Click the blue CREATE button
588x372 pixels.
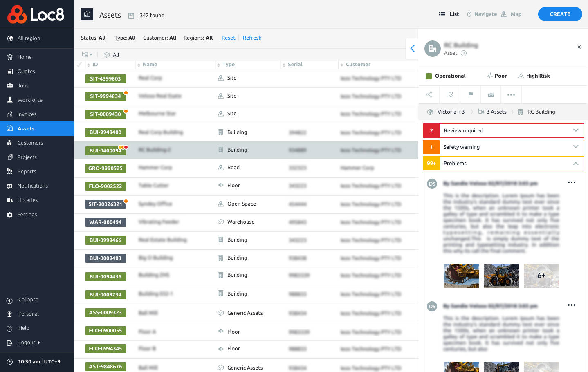click(x=560, y=14)
